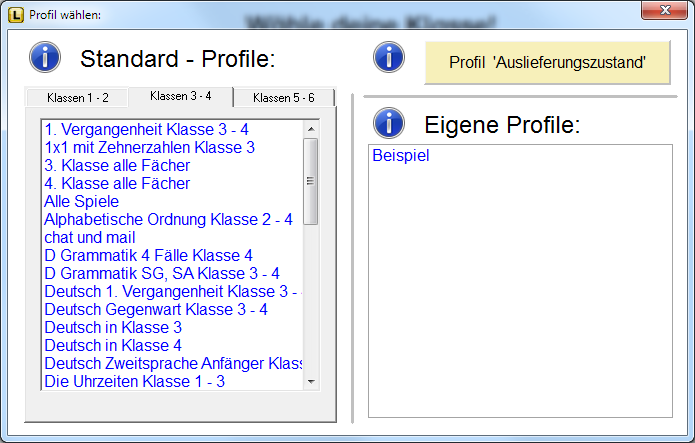Click the info icon beside Eigene Profile
Image resolution: width=695 pixels, height=443 pixels.
tap(389, 123)
